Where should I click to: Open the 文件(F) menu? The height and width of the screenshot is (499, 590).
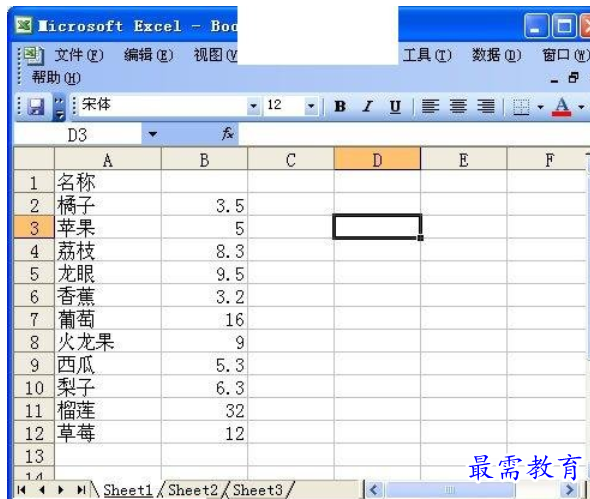79,56
